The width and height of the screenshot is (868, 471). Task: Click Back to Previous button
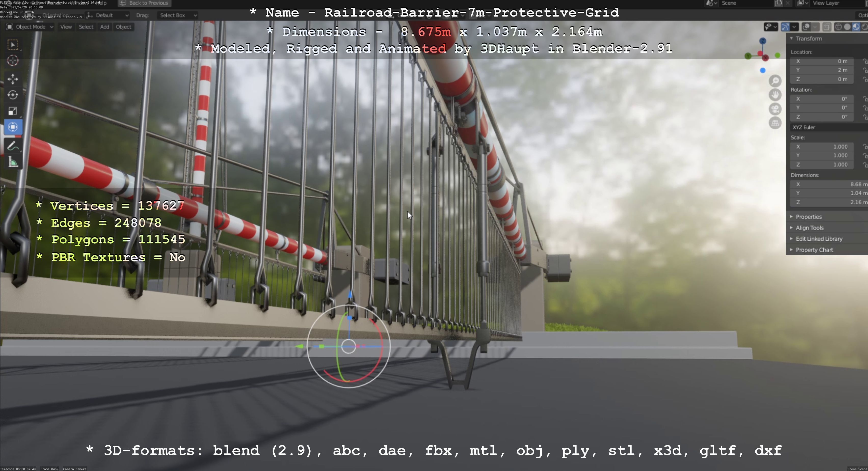click(x=144, y=3)
